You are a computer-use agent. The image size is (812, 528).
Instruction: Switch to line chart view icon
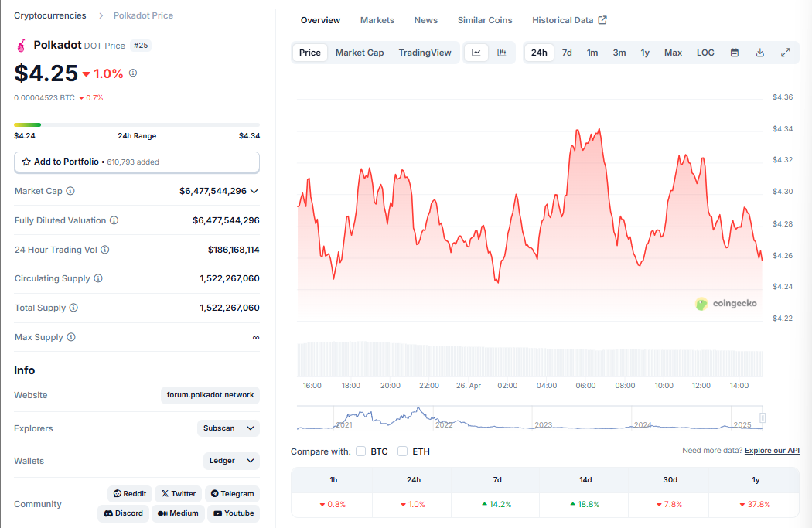[x=476, y=53]
